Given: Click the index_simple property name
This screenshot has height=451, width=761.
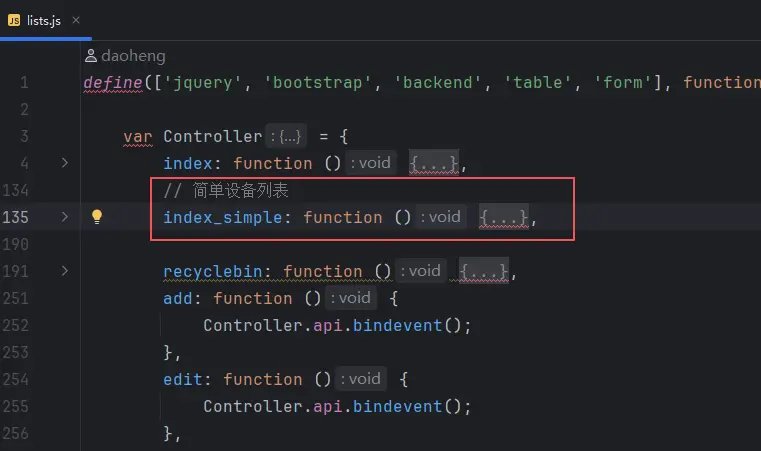Looking at the screenshot, I should pos(222,217).
